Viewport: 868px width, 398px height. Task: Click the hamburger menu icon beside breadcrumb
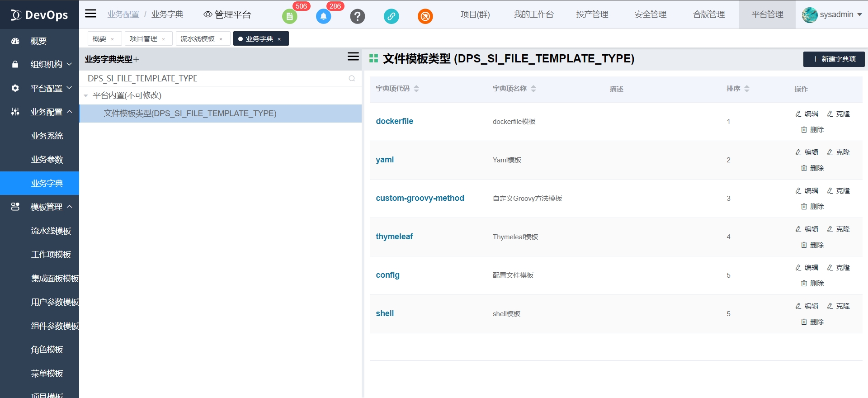(x=91, y=14)
